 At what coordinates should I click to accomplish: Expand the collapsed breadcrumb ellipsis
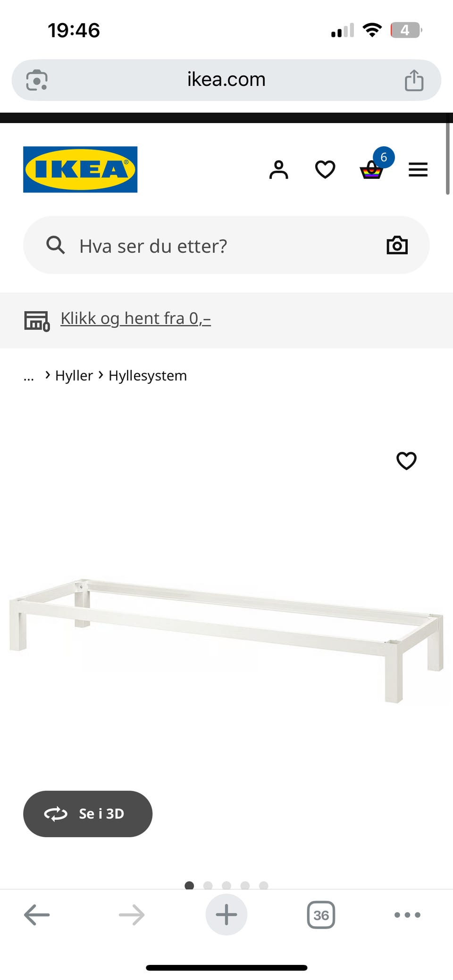coord(29,377)
